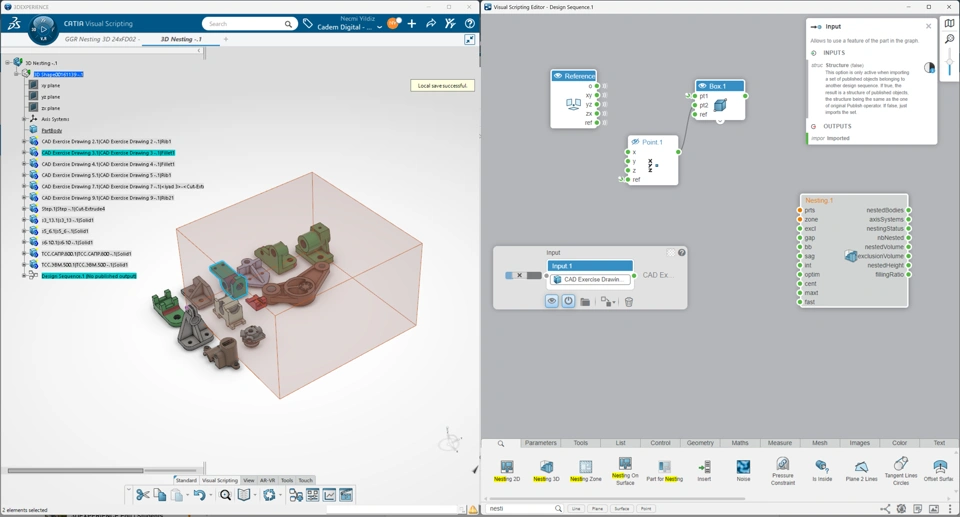Expand the Axis Systems tree node
The height and width of the screenshot is (517, 960).
pos(24,119)
